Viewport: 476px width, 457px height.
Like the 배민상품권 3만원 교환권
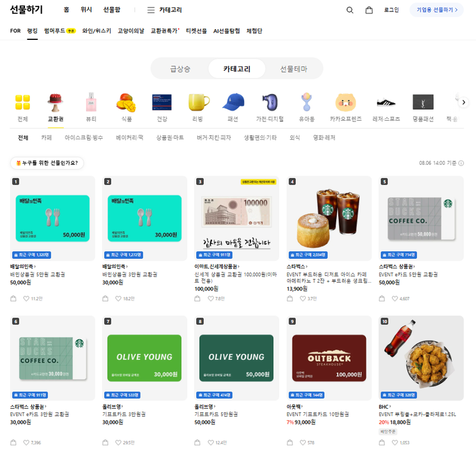click(x=118, y=299)
